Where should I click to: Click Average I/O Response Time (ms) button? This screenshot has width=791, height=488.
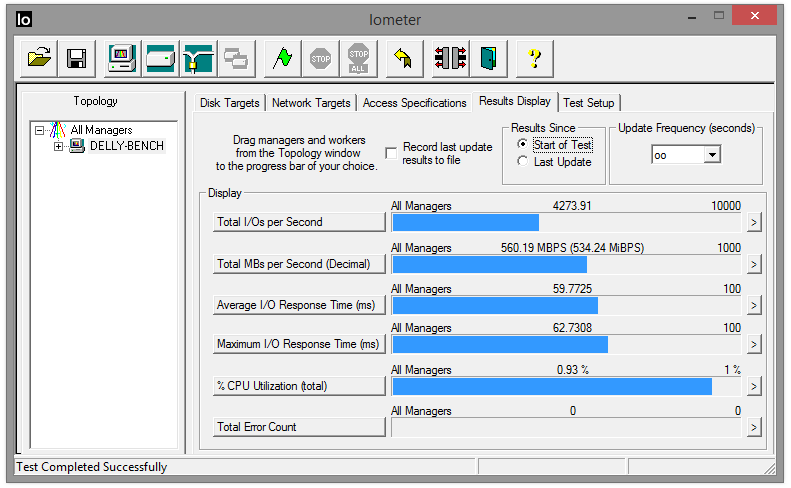(299, 305)
